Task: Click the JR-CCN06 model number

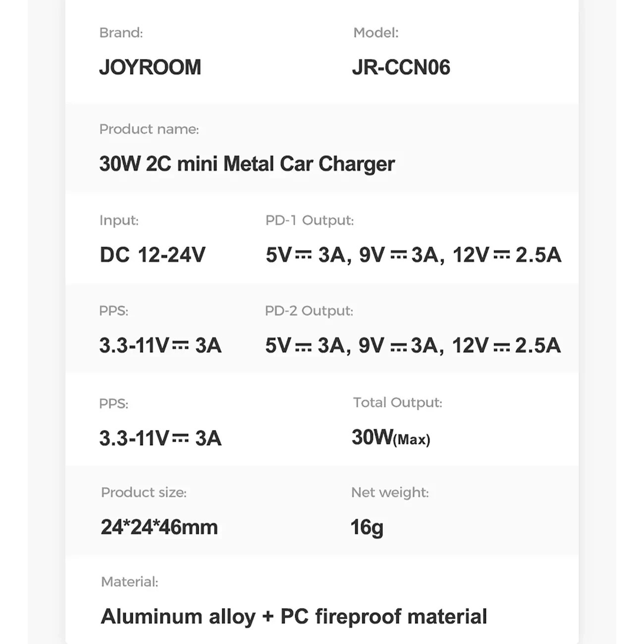Action: click(401, 67)
